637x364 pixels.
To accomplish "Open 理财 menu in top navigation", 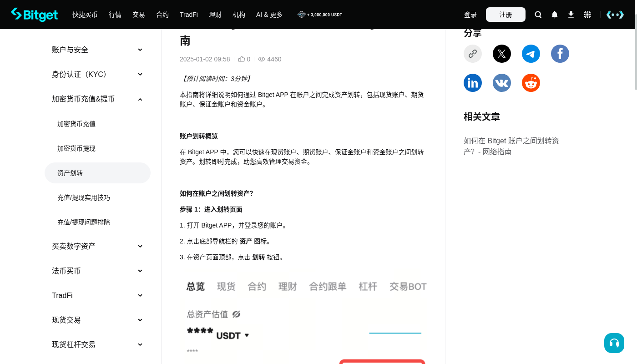I will tap(215, 15).
